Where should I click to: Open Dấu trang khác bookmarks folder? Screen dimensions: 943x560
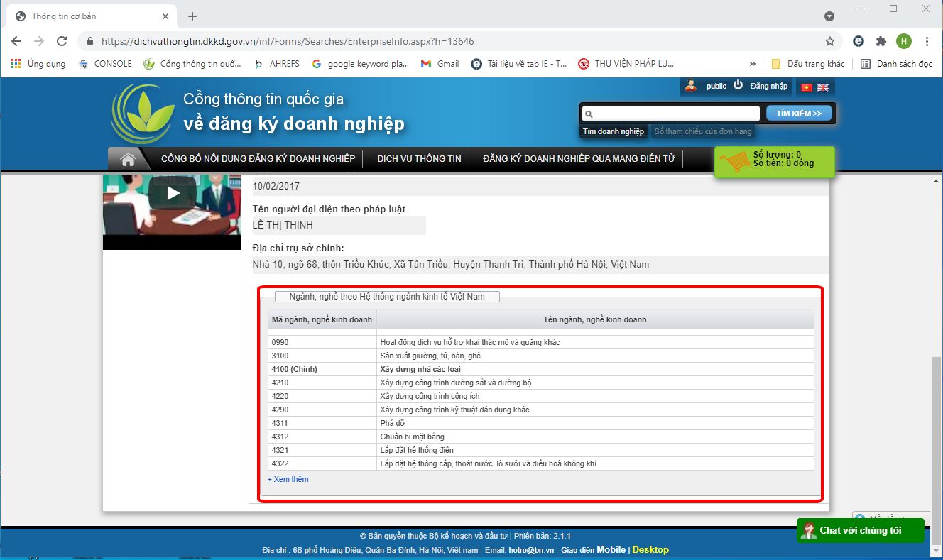808,64
